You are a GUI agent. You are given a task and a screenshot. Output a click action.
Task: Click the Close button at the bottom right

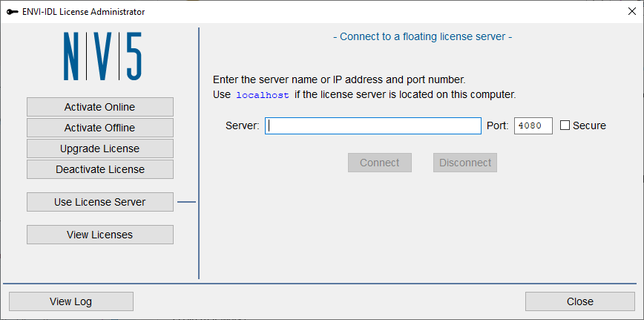point(580,301)
